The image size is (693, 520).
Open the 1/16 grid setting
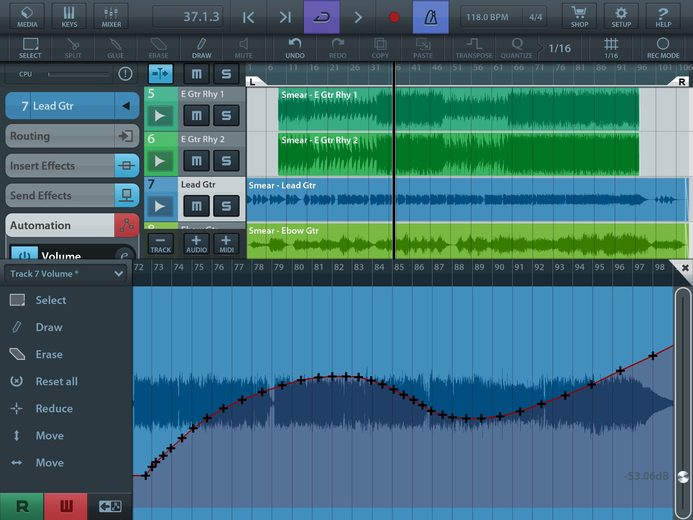[611, 48]
